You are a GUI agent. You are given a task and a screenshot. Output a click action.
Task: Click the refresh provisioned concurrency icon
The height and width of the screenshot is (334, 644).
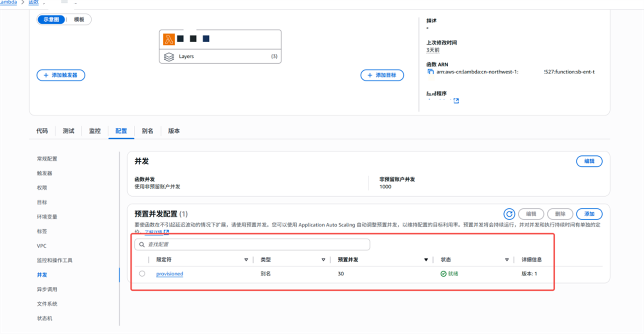pyautogui.click(x=509, y=214)
